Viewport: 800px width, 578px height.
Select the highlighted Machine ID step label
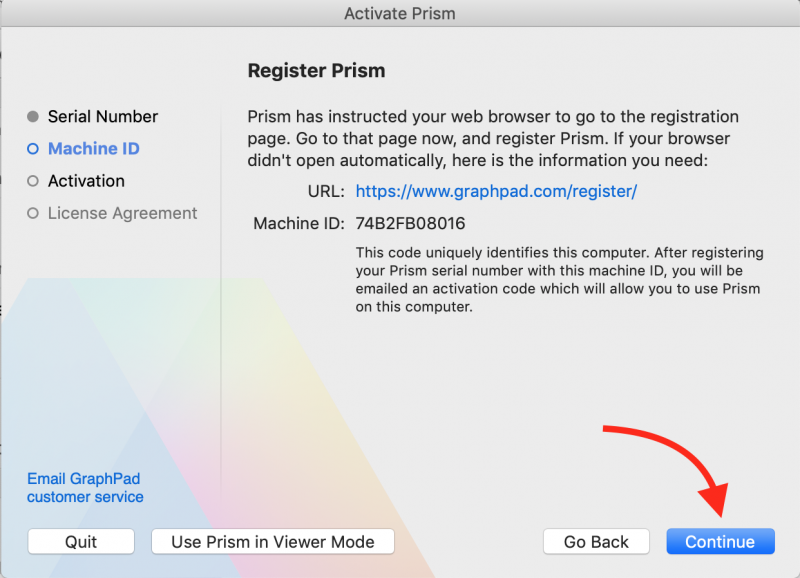tap(94, 148)
